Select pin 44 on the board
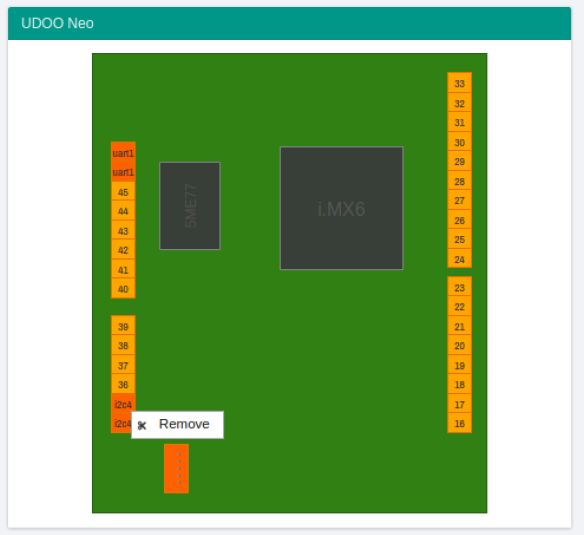The image size is (584, 535). pyautogui.click(x=123, y=211)
